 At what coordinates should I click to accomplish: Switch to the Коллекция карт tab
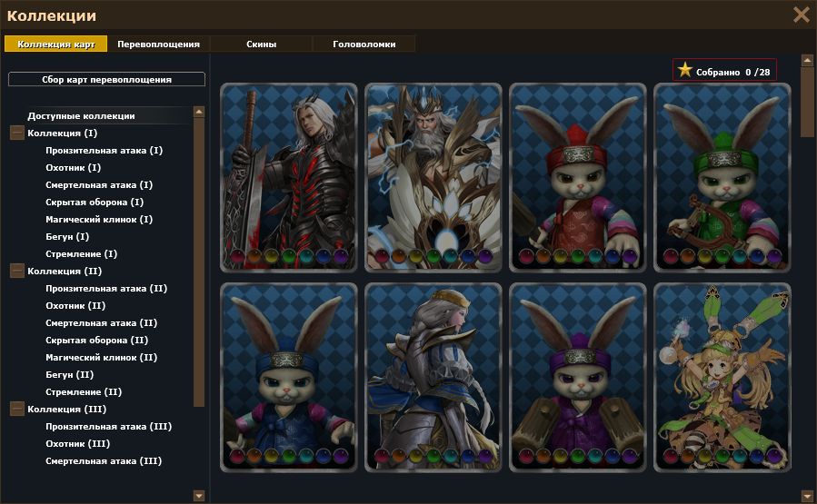click(55, 44)
